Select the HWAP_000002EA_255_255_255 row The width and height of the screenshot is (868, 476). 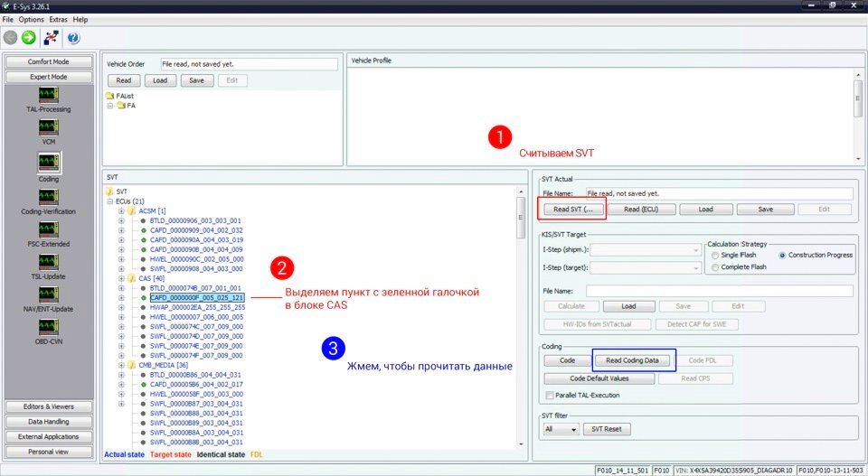click(197, 307)
